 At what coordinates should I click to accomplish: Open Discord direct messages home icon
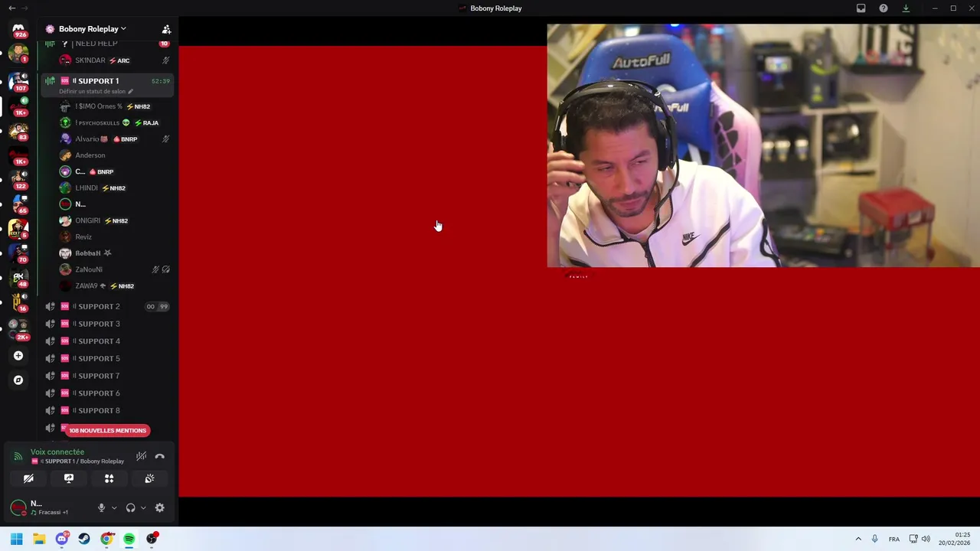pos(18,29)
